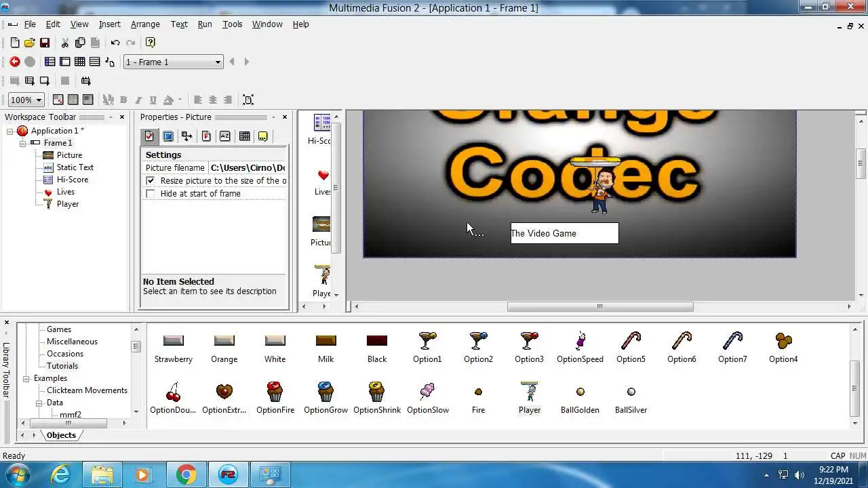
Task: Open the Data Elements icon
Action: pos(110,62)
